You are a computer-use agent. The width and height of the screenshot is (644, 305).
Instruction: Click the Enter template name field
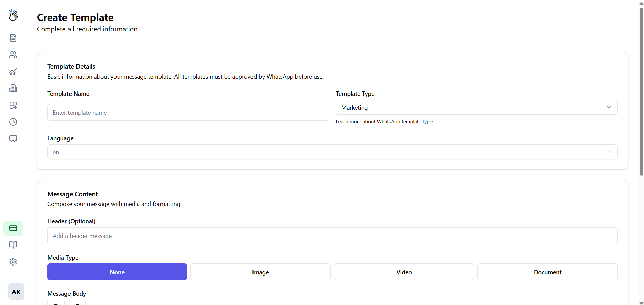(188, 112)
